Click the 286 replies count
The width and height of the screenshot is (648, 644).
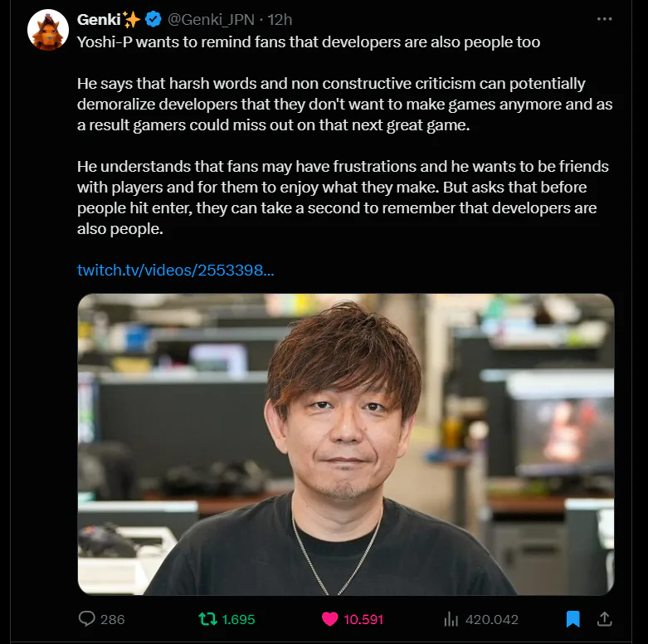112,619
